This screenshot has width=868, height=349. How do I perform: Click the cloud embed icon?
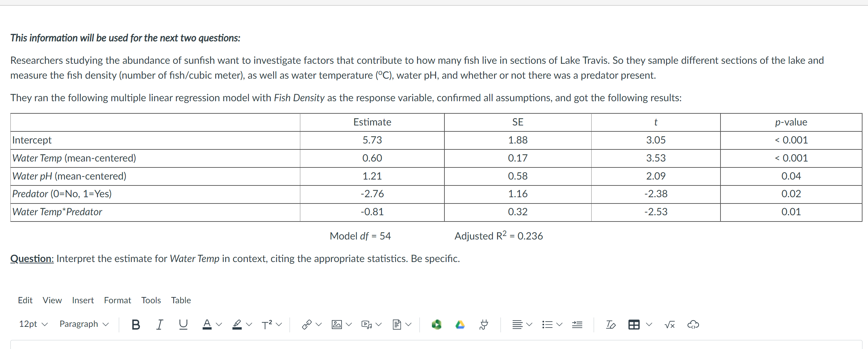[693, 325]
